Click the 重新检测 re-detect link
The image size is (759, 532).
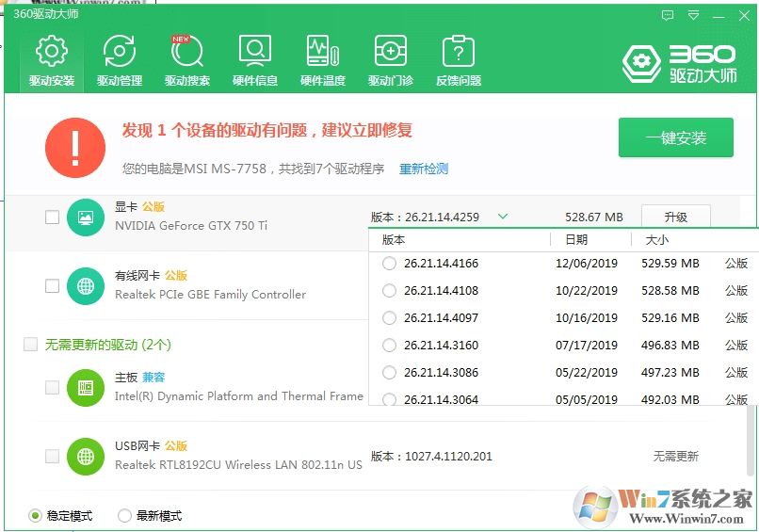click(424, 169)
